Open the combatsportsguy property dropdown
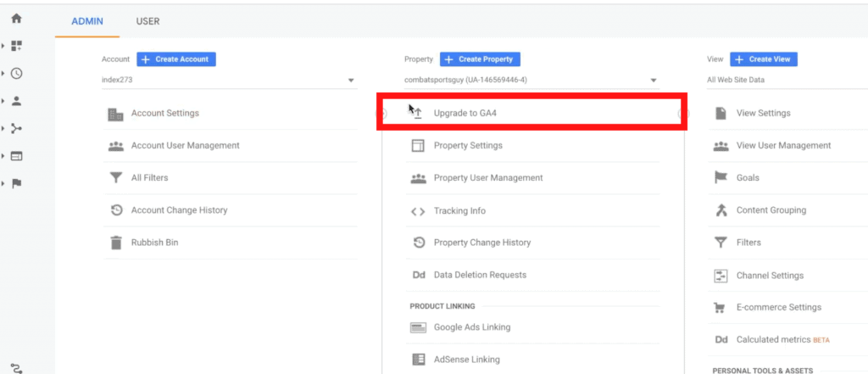The height and width of the screenshot is (374, 868). pos(531,81)
